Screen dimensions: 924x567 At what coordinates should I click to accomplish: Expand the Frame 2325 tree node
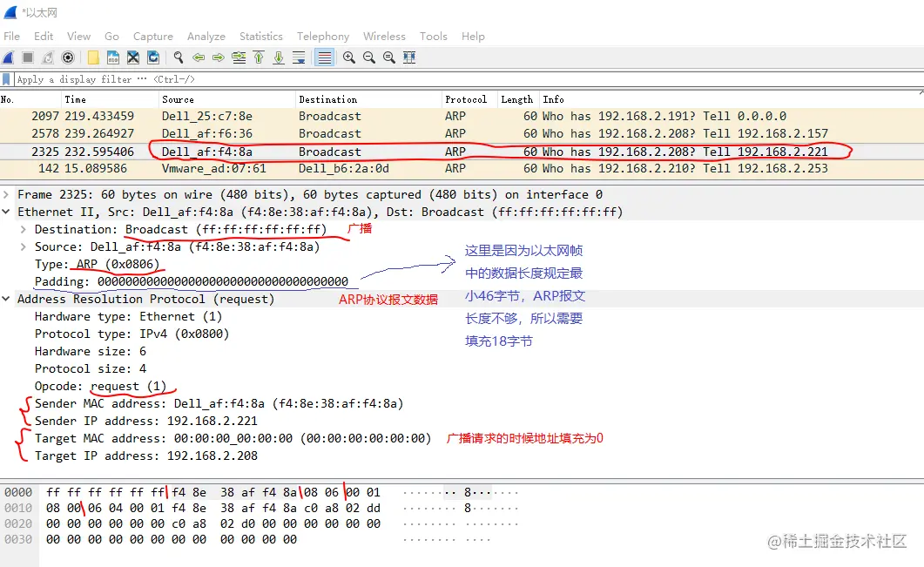click(6, 194)
